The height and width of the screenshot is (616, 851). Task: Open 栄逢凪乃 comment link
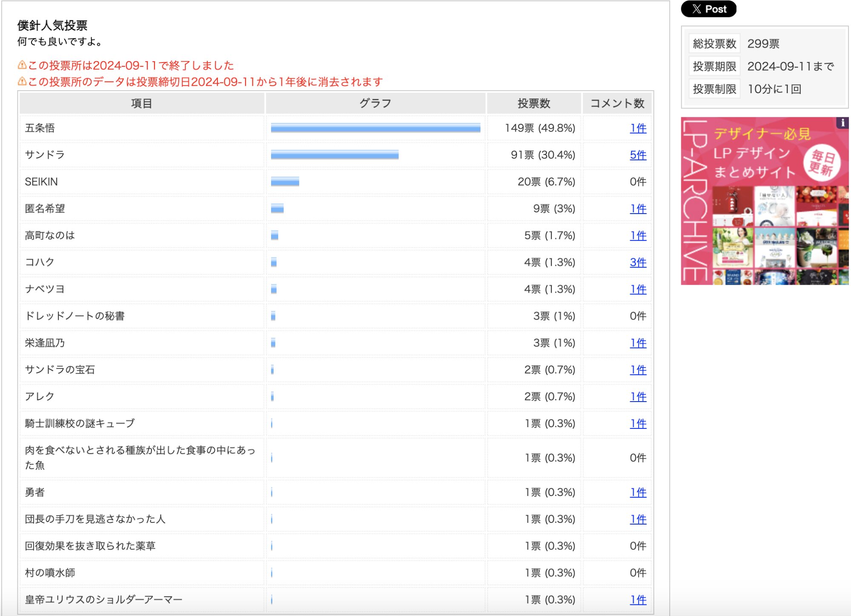click(637, 343)
